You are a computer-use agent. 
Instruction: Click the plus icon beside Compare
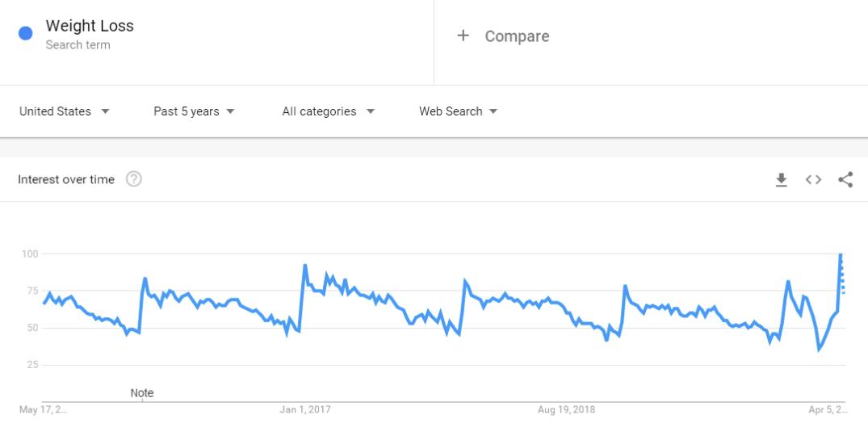point(463,36)
